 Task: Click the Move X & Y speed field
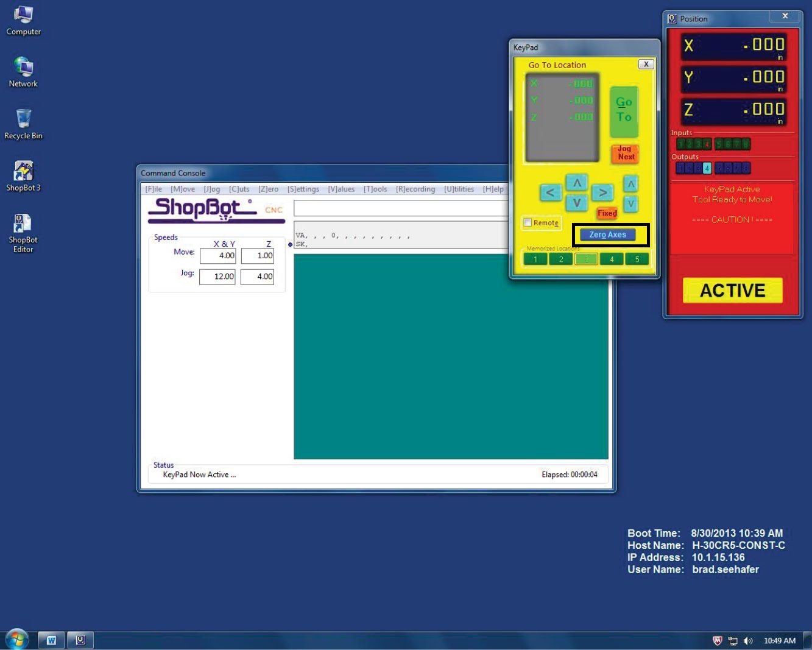coord(217,256)
